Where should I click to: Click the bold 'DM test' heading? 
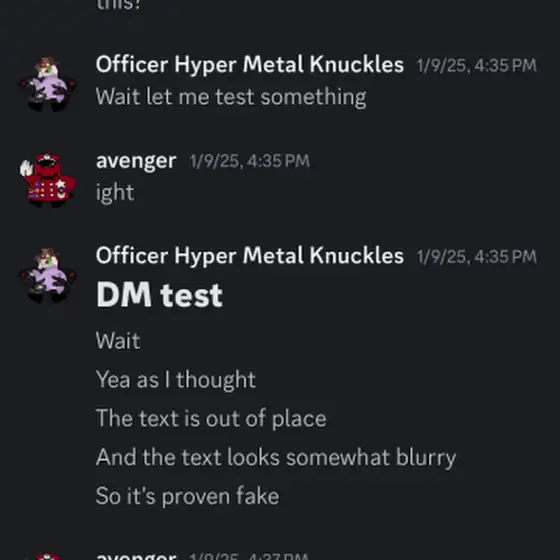point(159,295)
